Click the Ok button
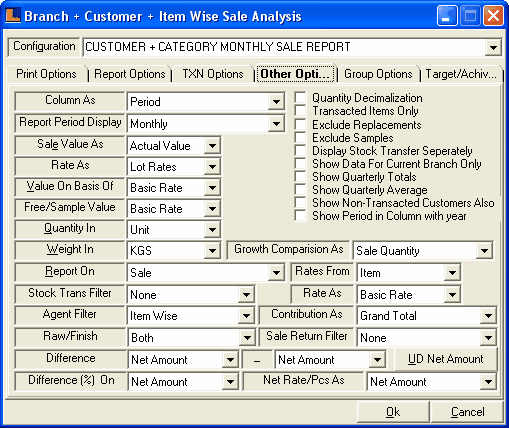509x428 pixels. coord(393,412)
